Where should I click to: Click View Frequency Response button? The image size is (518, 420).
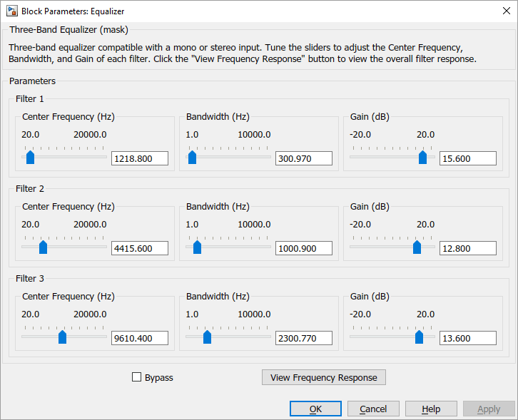(324, 377)
